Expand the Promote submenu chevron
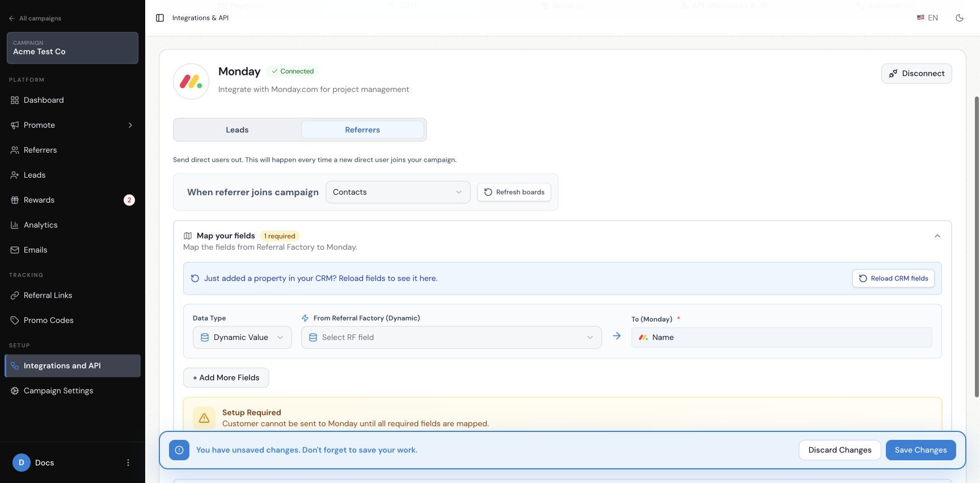 coord(130,125)
